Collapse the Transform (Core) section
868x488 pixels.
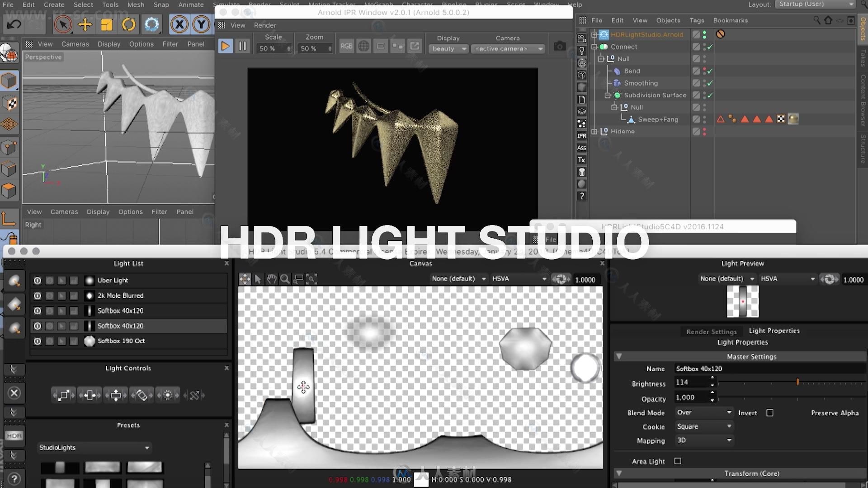tap(619, 473)
